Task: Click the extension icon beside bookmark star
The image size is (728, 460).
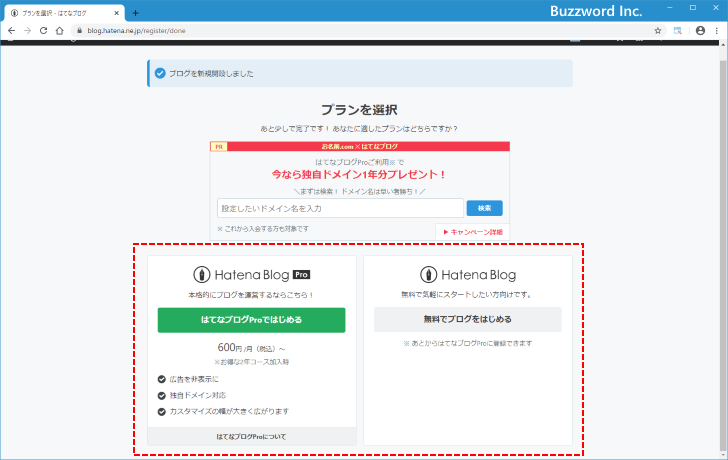Action: (x=678, y=31)
